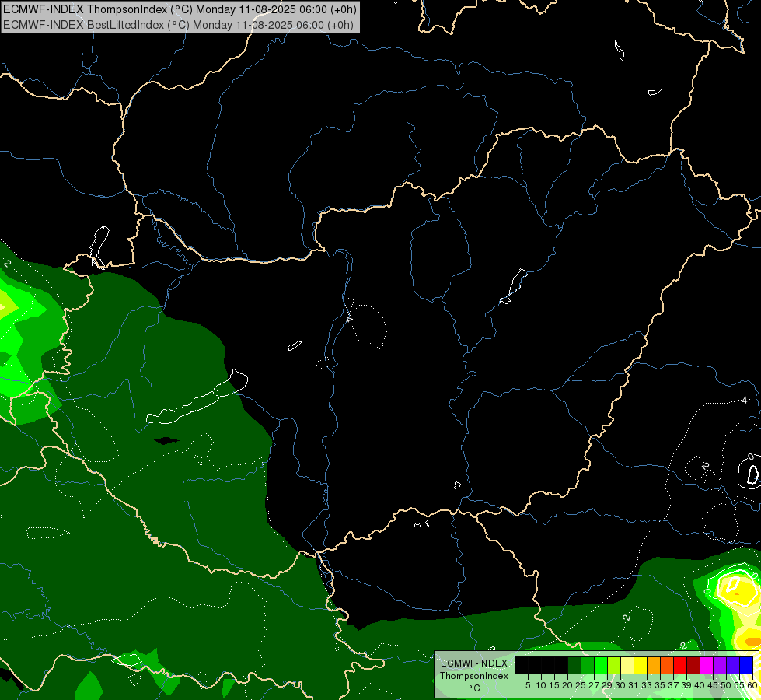This screenshot has width=761, height=700.
Task: Click the legend tick value '20'
Action: point(567,685)
